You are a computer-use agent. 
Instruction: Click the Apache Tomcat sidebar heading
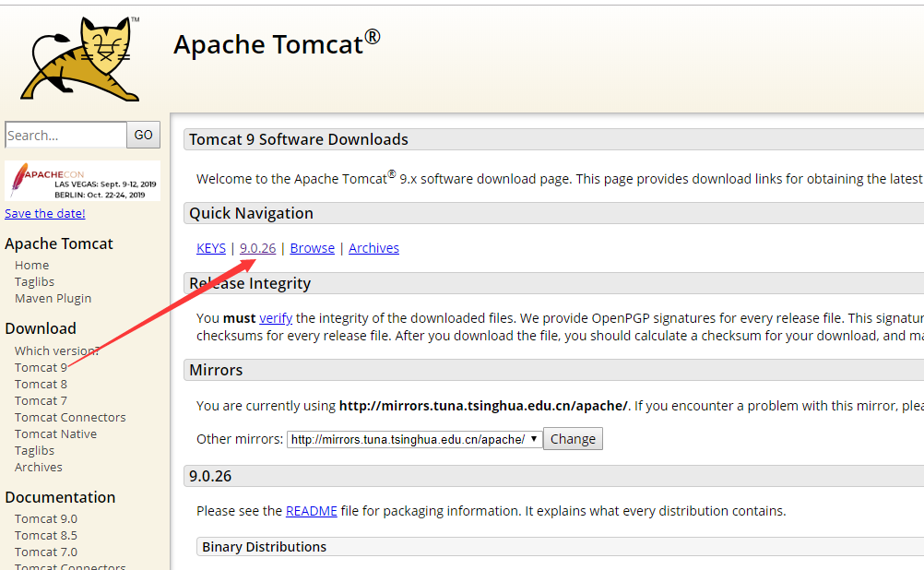[x=59, y=244]
